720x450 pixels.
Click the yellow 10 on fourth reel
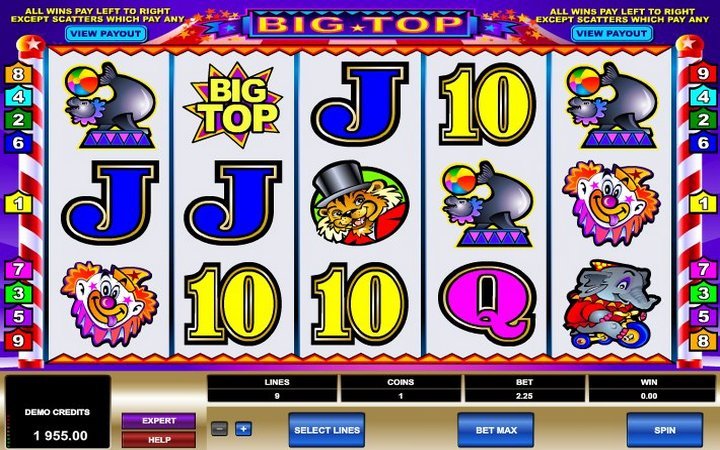[x=487, y=104]
